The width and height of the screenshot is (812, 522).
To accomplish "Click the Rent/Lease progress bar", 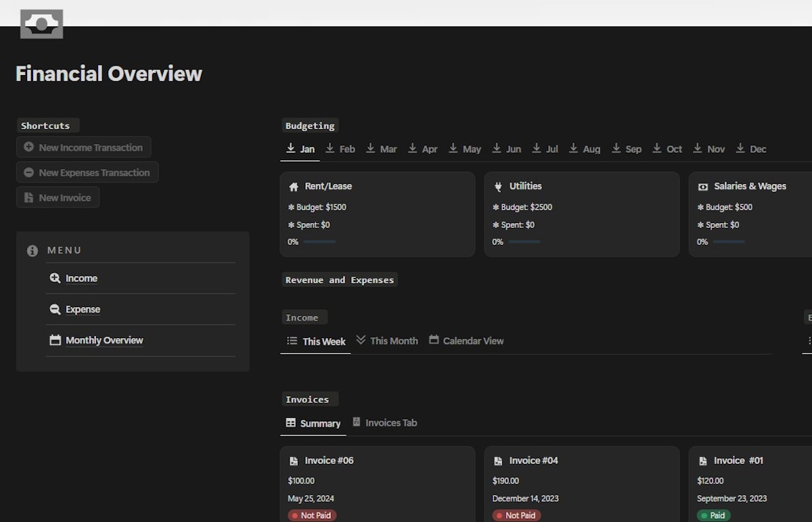I will pyautogui.click(x=319, y=242).
